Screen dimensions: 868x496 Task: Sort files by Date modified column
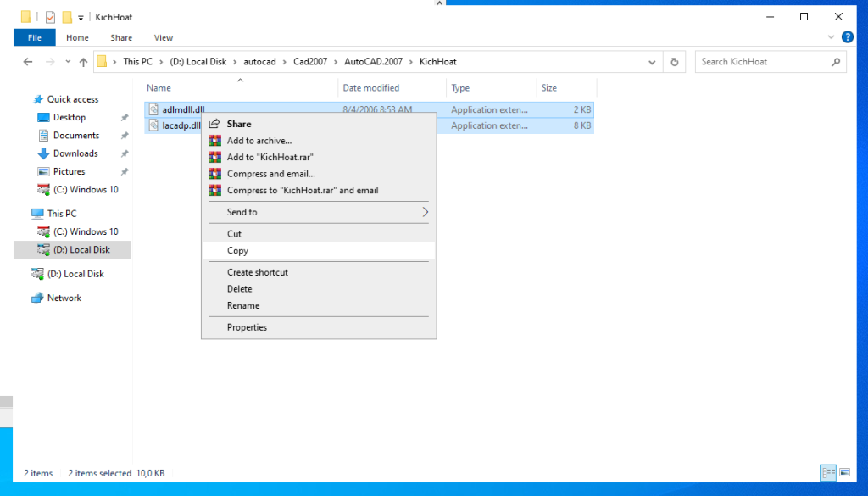point(371,88)
